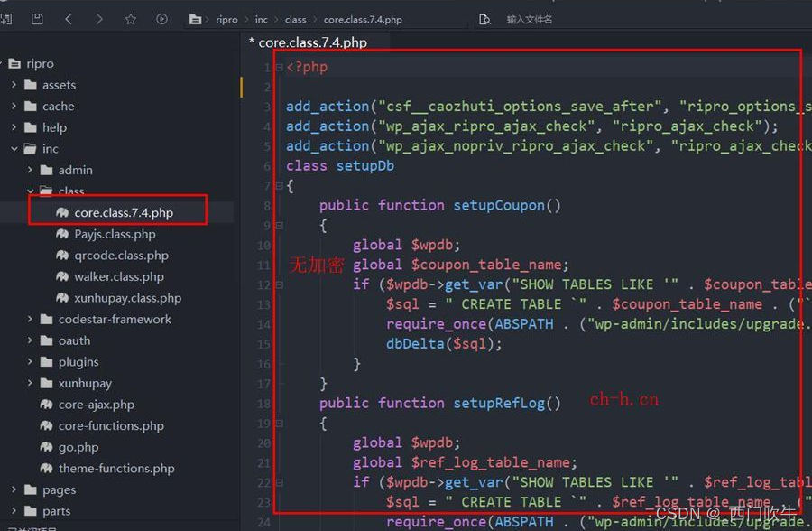812x531 pixels.
Task: Select the ripro root folder
Action: tap(40, 63)
